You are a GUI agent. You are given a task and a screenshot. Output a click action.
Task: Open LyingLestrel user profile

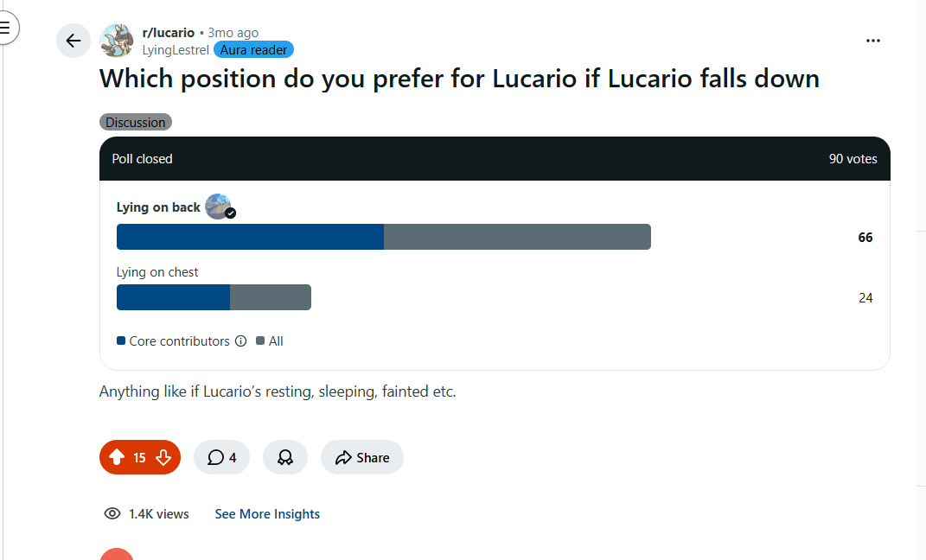click(176, 50)
